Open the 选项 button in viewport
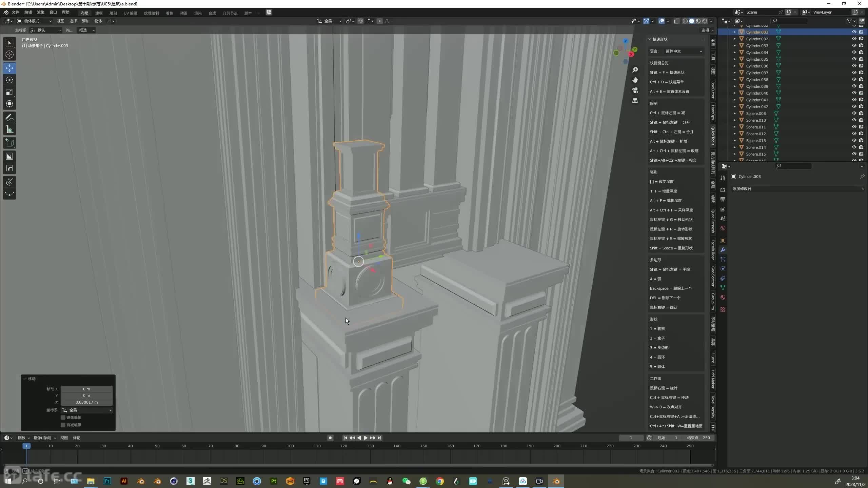868x488 pixels. [x=707, y=30]
